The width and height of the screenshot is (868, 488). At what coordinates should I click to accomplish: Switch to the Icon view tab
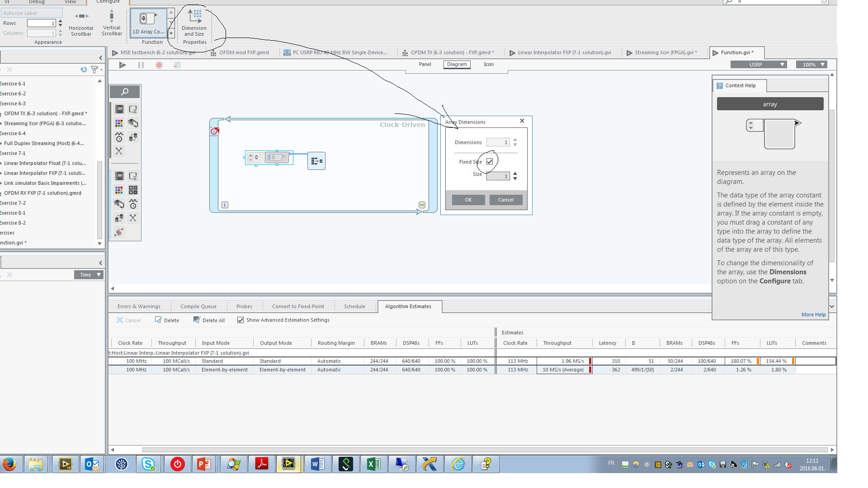pos(489,64)
